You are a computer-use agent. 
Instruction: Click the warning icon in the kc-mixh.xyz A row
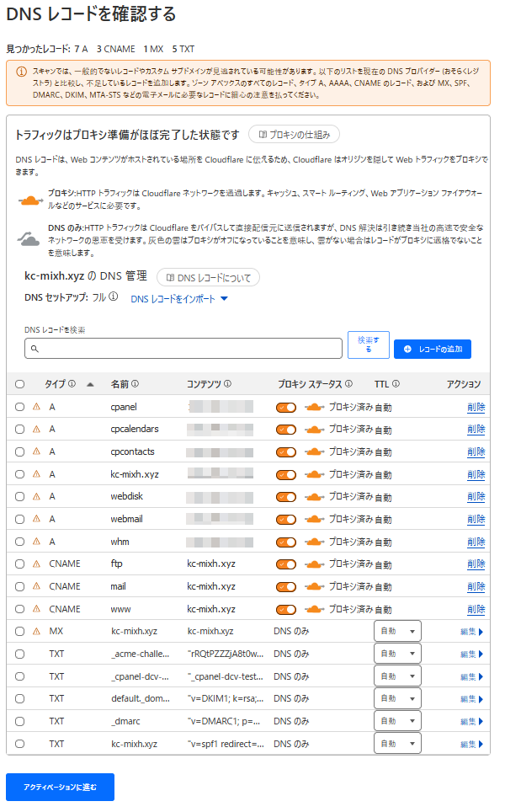36,474
